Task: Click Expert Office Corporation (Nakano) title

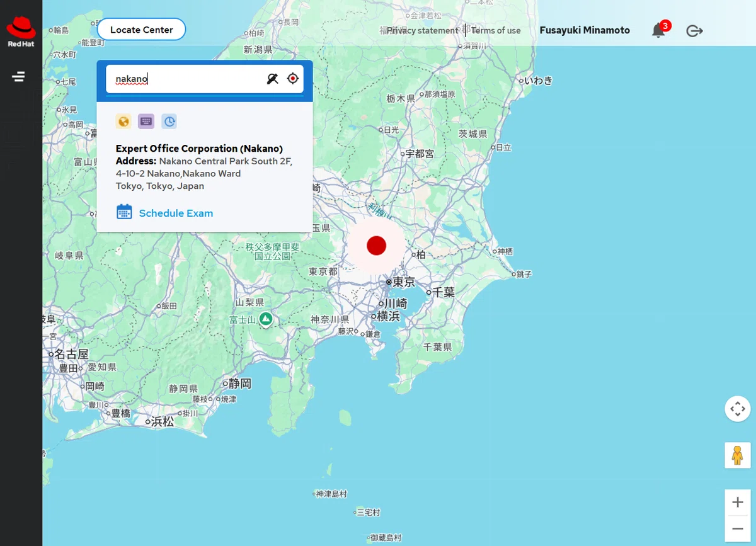Action: tap(199, 149)
